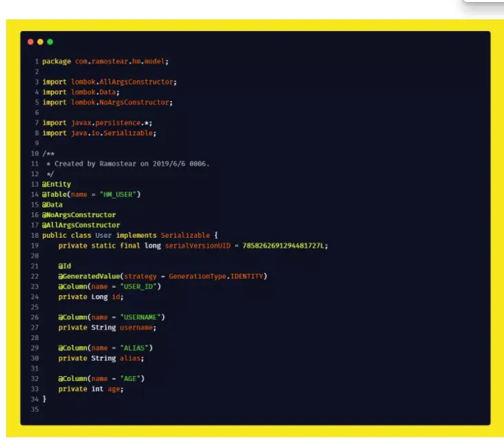This screenshot has height=441, width=504.
Task: Click 'private int age' field
Action: coord(91,389)
